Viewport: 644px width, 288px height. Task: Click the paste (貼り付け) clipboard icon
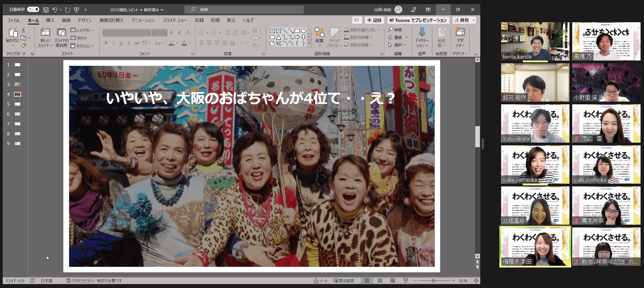[x=13, y=33]
